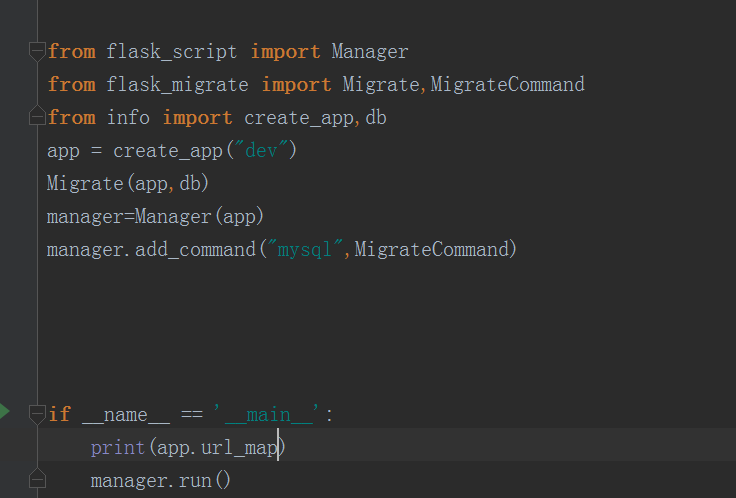Click 'MigrateCommand' in the flask_migrate import line
This screenshot has width=736, height=498.
click(507, 84)
